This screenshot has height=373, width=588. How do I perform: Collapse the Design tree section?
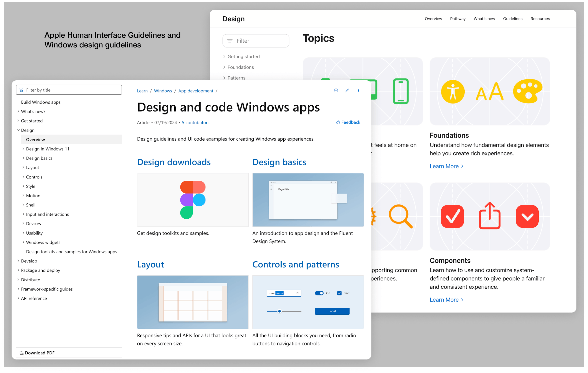pyautogui.click(x=18, y=130)
